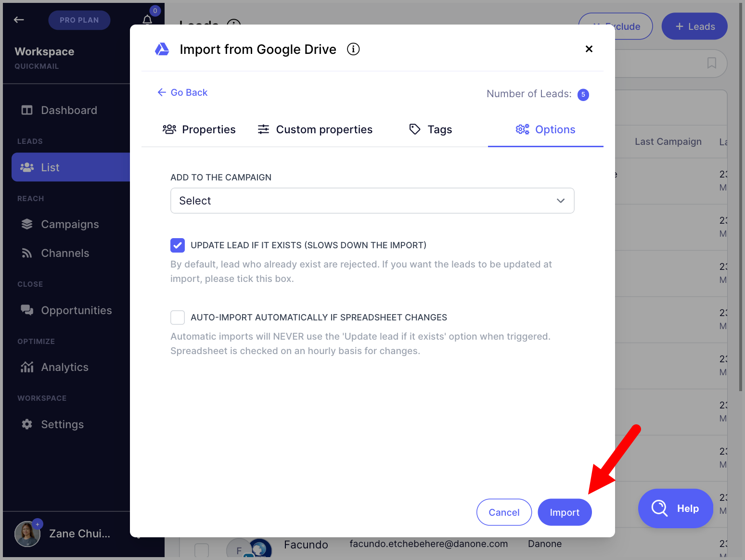
Task: Click the Custom properties sliders icon
Action: tap(263, 129)
